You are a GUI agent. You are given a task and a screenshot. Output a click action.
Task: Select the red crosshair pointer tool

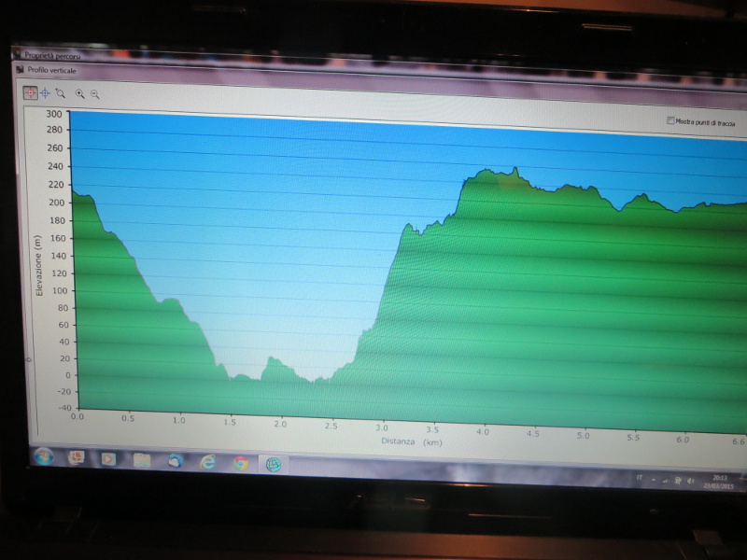point(30,92)
